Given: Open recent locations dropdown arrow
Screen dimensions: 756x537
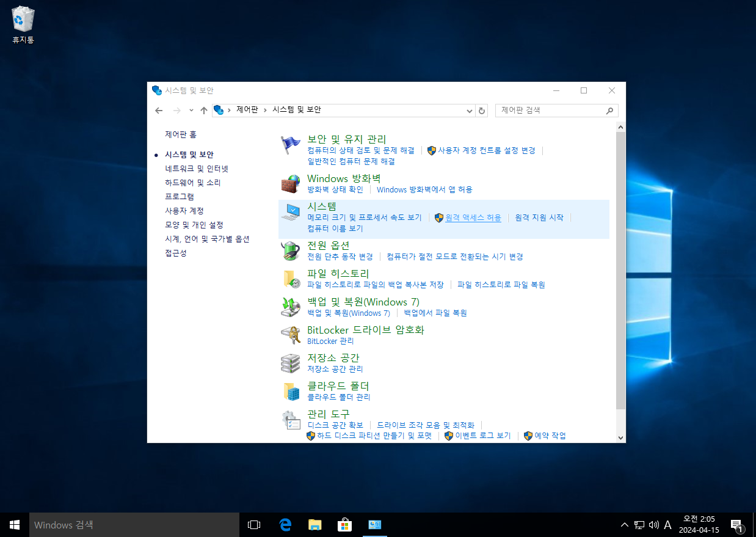Looking at the screenshot, I should pos(191,111).
